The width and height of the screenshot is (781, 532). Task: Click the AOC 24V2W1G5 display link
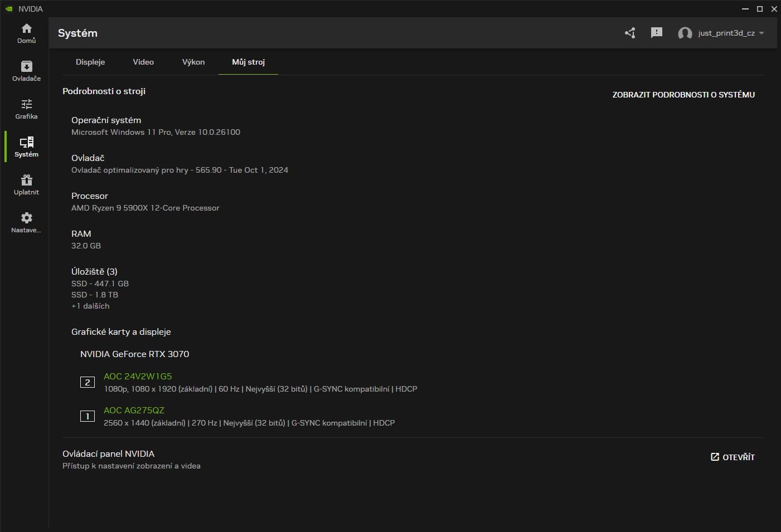pos(138,377)
